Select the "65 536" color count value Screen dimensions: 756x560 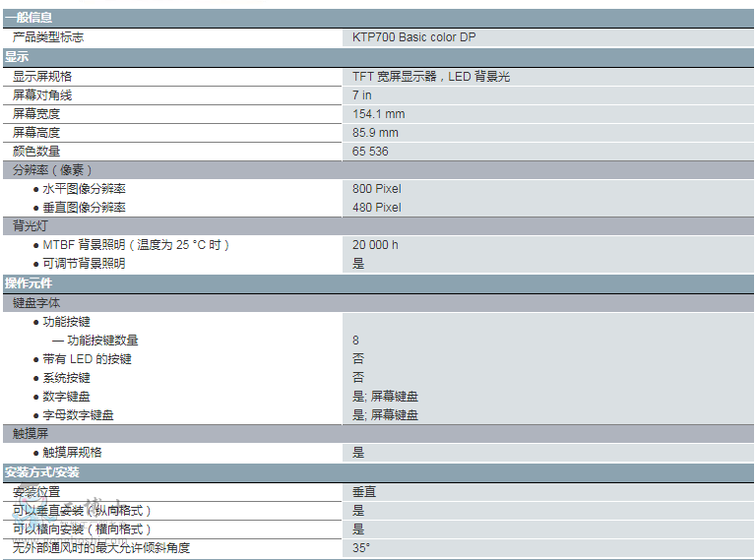coord(371,152)
